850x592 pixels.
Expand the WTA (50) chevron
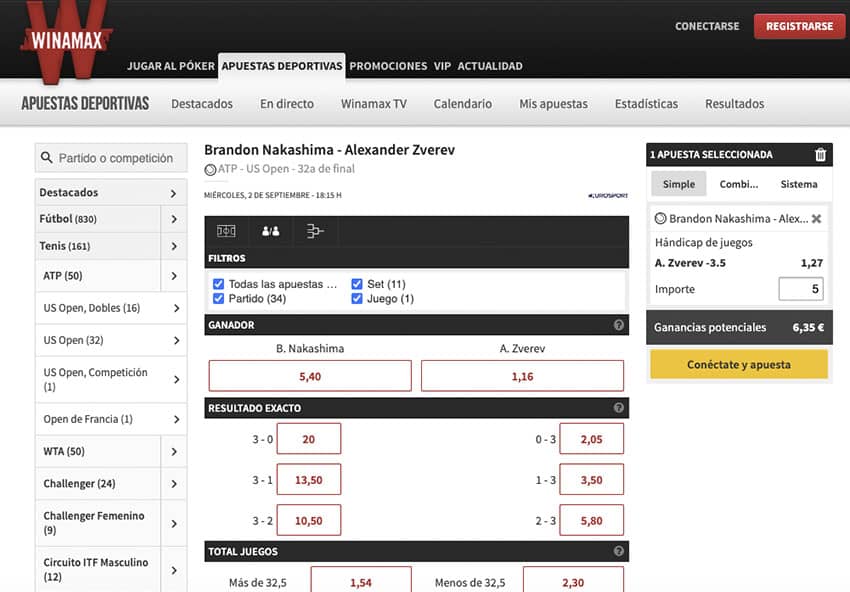pos(174,452)
